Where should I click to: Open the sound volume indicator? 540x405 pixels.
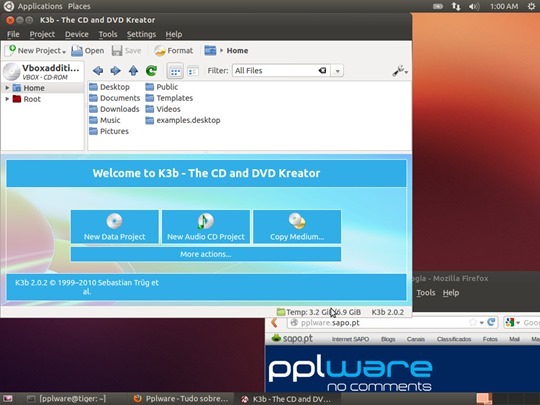tap(474, 6)
